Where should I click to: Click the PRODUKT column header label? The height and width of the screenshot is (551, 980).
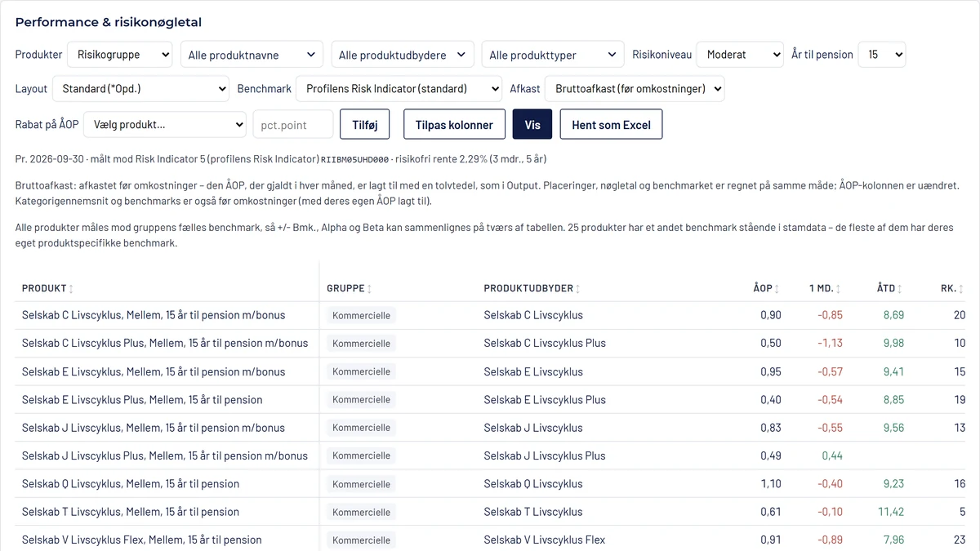point(44,289)
